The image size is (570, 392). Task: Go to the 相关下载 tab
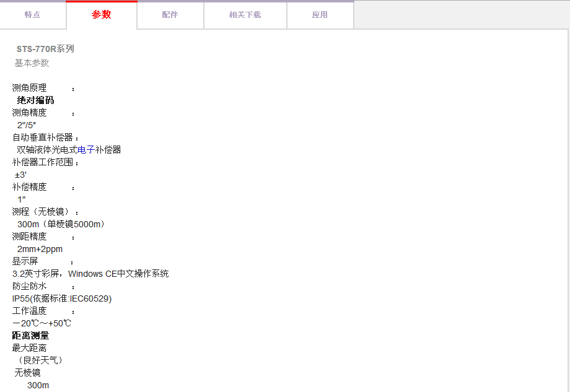pyautogui.click(x=245, y=15)
